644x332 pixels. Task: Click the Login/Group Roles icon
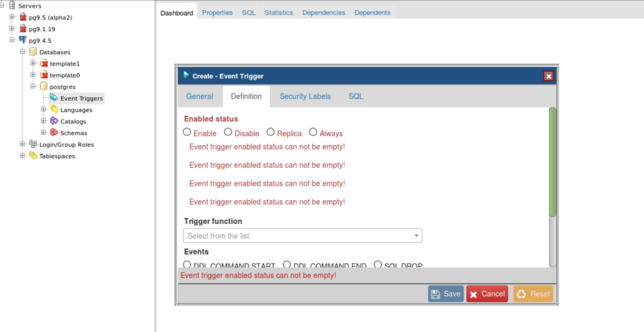[x=33, y=144]
